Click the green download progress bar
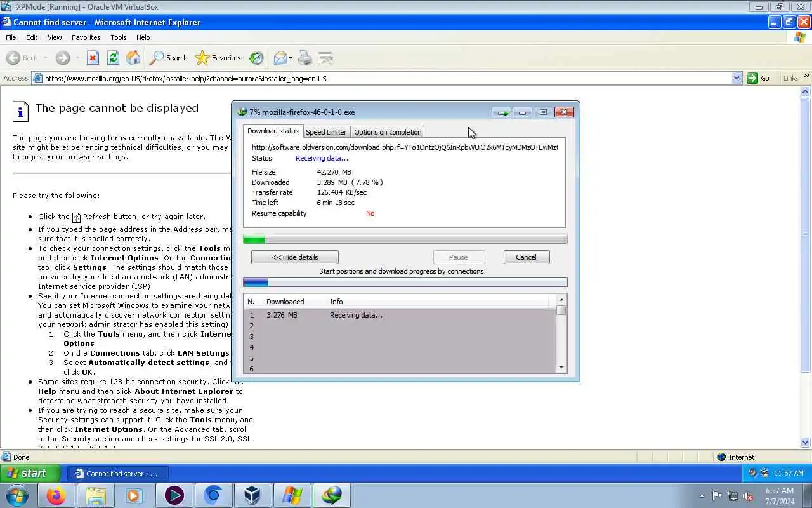Viewport: 812px width, 508px height. (x=405, y=239)
